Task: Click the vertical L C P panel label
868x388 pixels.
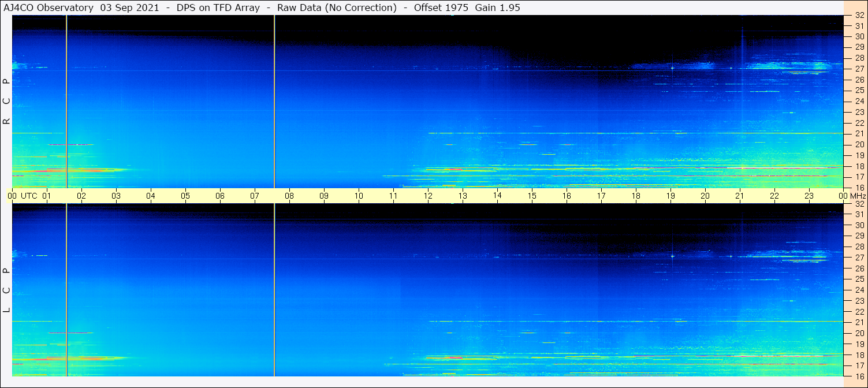Action: coord(7,290)
